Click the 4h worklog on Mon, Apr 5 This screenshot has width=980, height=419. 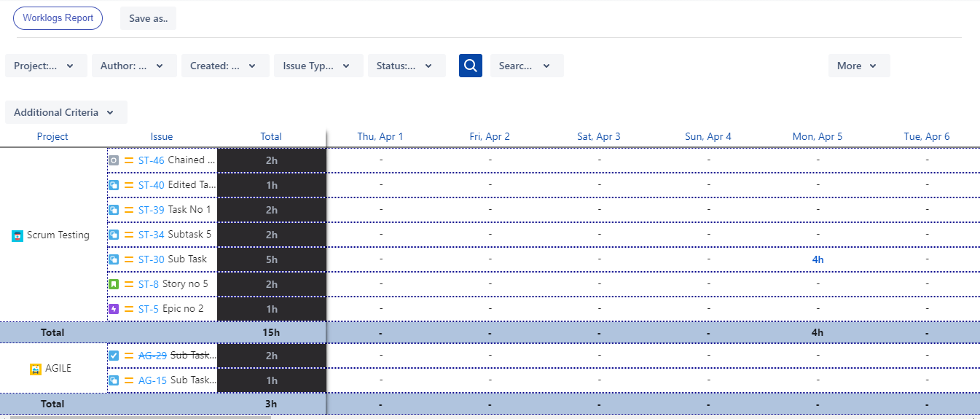tap(818, 259)
